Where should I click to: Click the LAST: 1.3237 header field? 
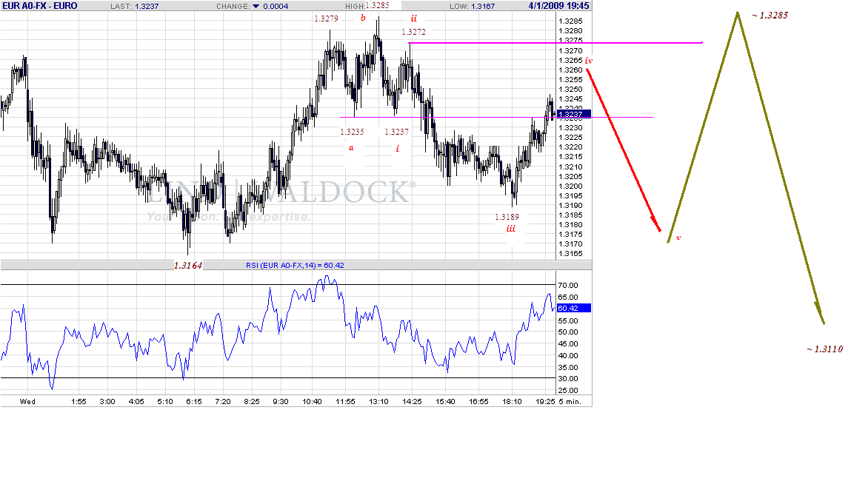135,7
